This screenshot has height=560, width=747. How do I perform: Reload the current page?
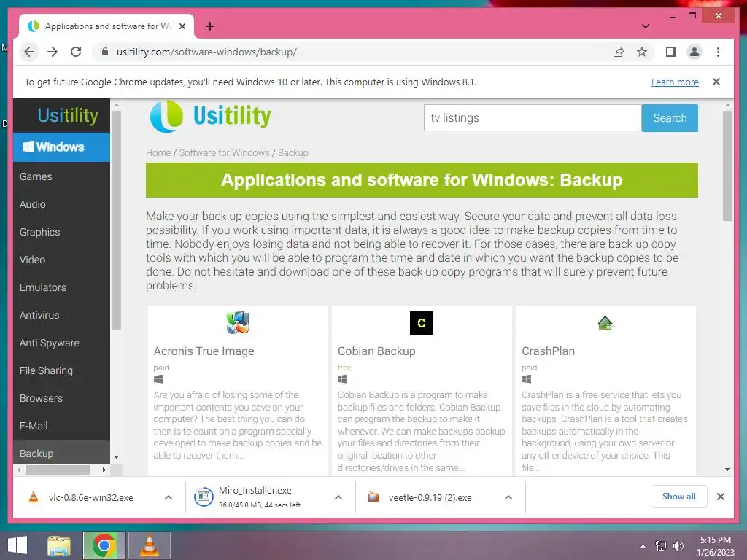coord(76,52)
